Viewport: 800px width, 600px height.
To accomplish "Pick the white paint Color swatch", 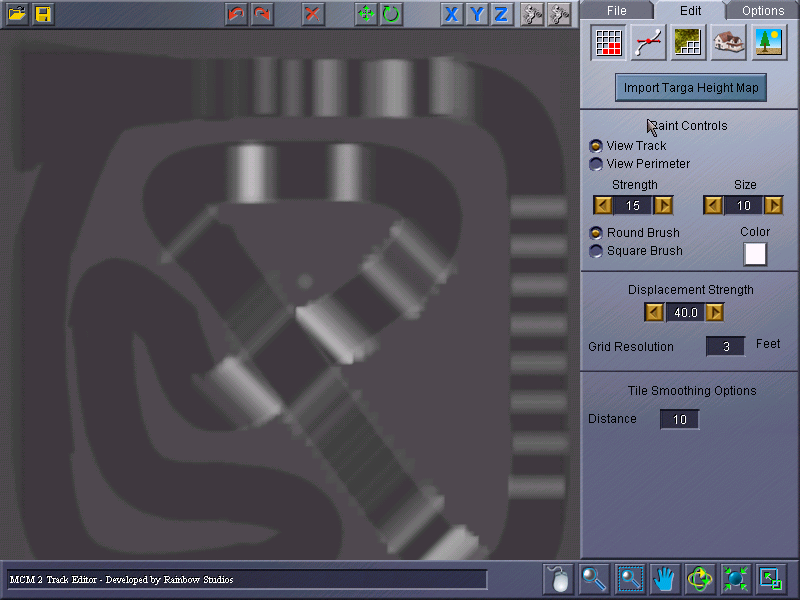I will click(755, 254).
